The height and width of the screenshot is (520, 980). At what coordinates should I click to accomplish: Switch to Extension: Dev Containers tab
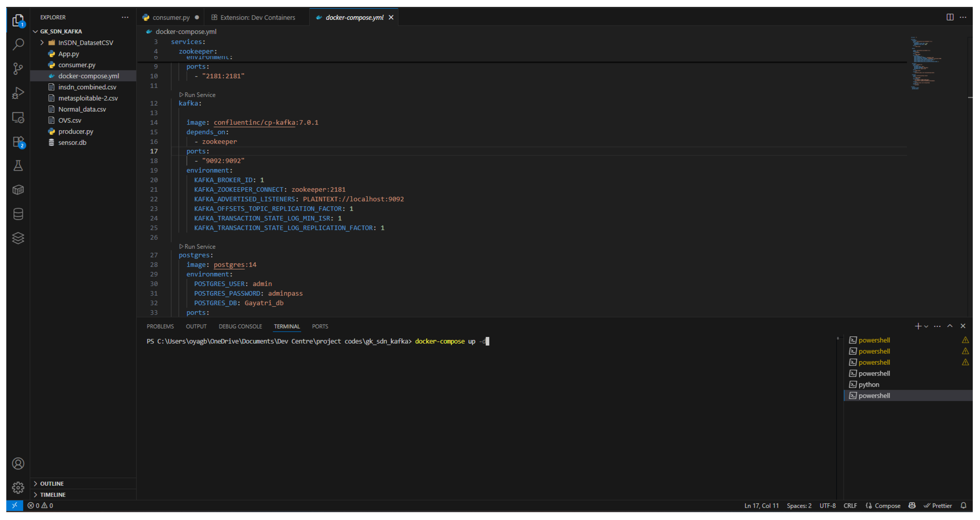click(x=258, y=18)
